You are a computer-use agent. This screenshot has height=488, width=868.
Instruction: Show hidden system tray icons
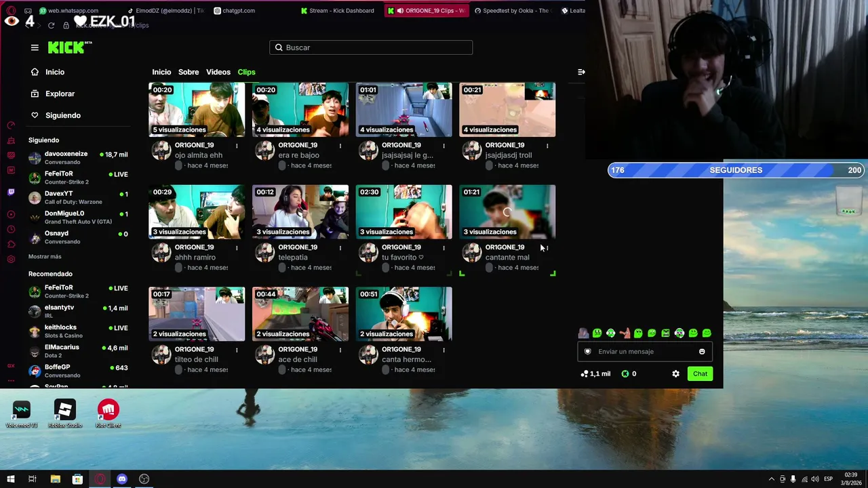pos(771,479)
